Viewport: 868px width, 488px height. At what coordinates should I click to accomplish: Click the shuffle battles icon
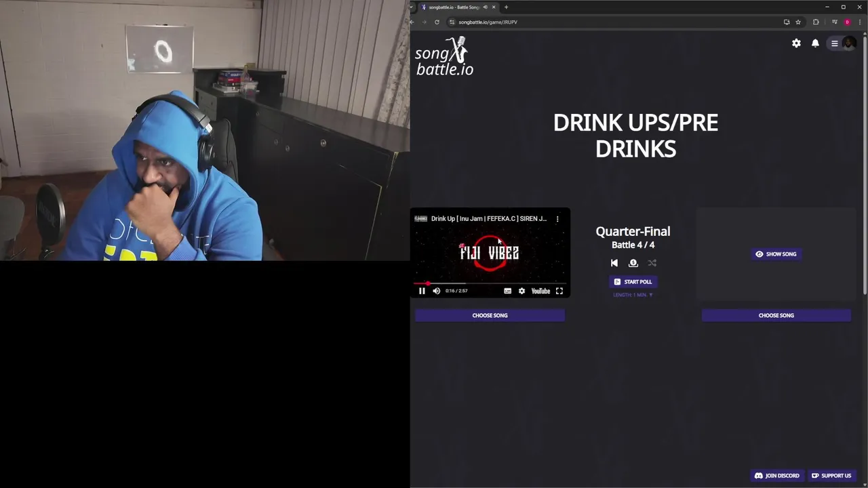tap(652, 263)
